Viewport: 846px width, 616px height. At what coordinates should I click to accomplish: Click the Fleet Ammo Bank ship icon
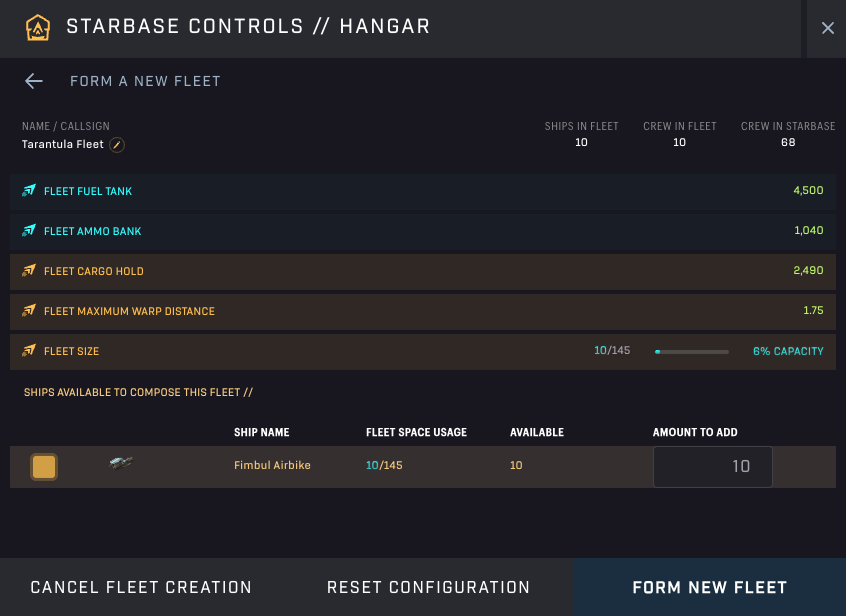pyautogui.click(x=28, y=231)
